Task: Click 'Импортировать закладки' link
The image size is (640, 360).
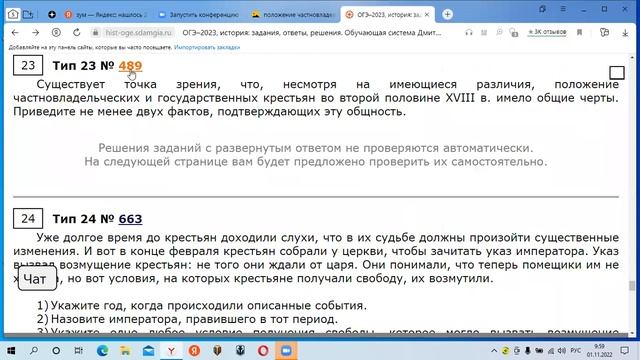Action: click(207, 47)
